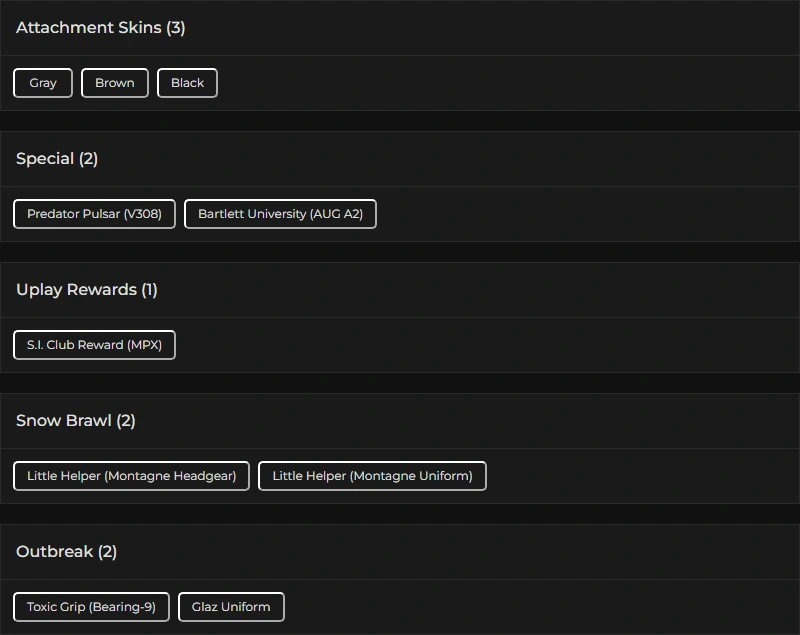800x635 pixels.
Task: Toggle the Outbreak section header
Action: [x=54, y=552]
